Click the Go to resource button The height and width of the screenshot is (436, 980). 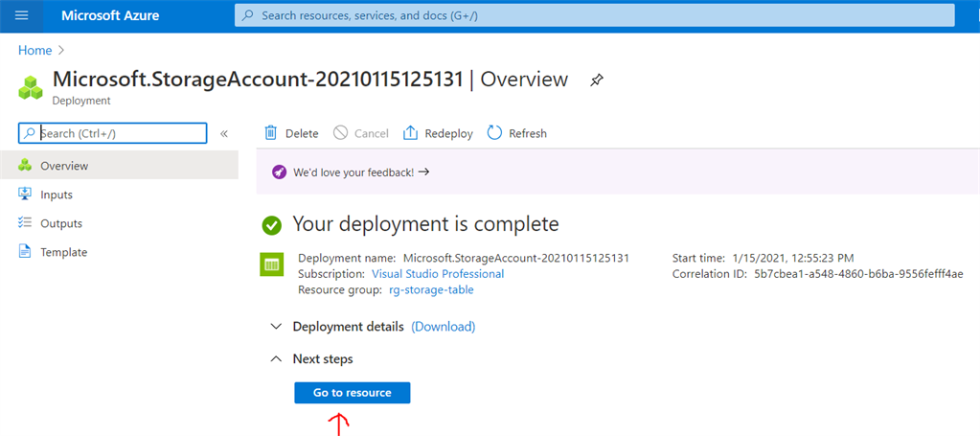point(352,393)
